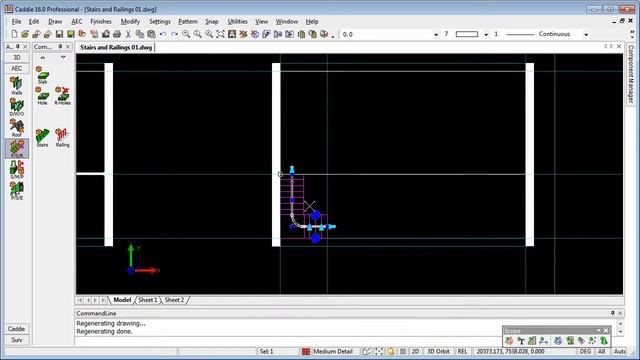Click the New file toolbar icon
Image resolution: width=640 pixels, height=360 pixels.
(14, 34)
